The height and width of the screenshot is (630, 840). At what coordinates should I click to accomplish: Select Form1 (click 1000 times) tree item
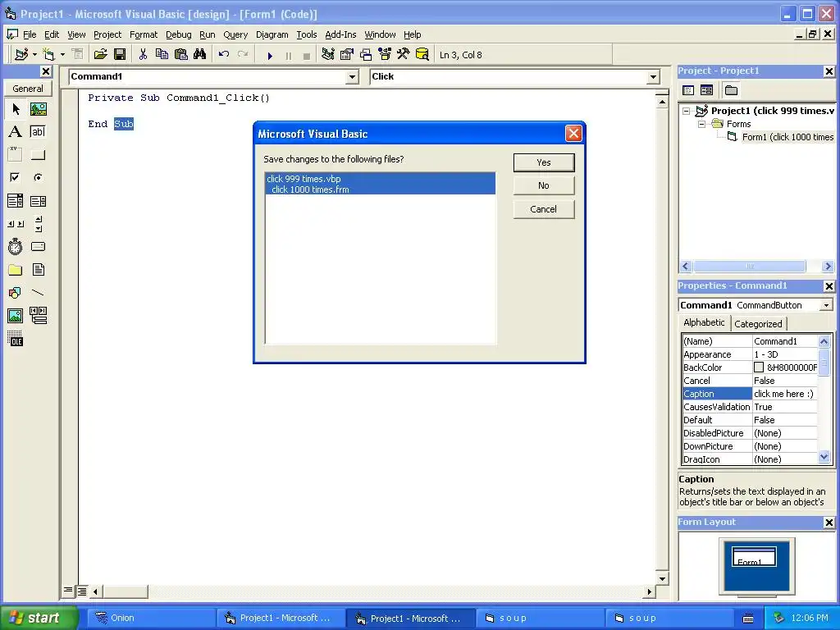tap(787, 137)
